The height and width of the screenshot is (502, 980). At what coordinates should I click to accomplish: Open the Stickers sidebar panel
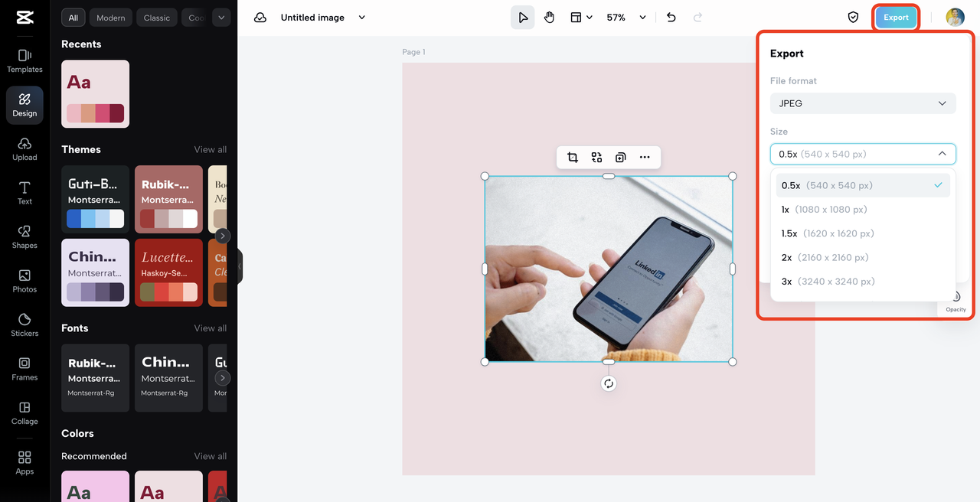[24, 325]
